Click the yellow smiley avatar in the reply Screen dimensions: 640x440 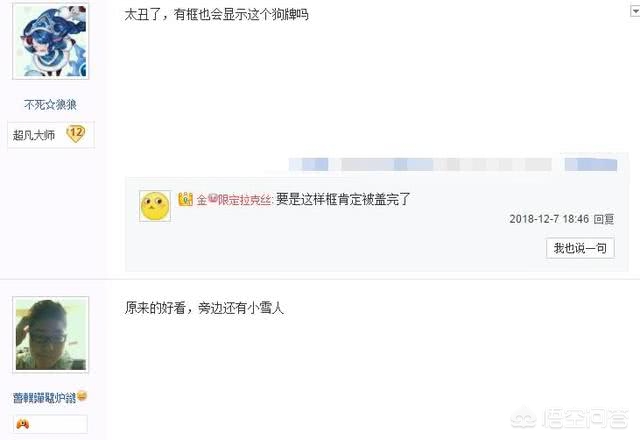coord(155,206)
